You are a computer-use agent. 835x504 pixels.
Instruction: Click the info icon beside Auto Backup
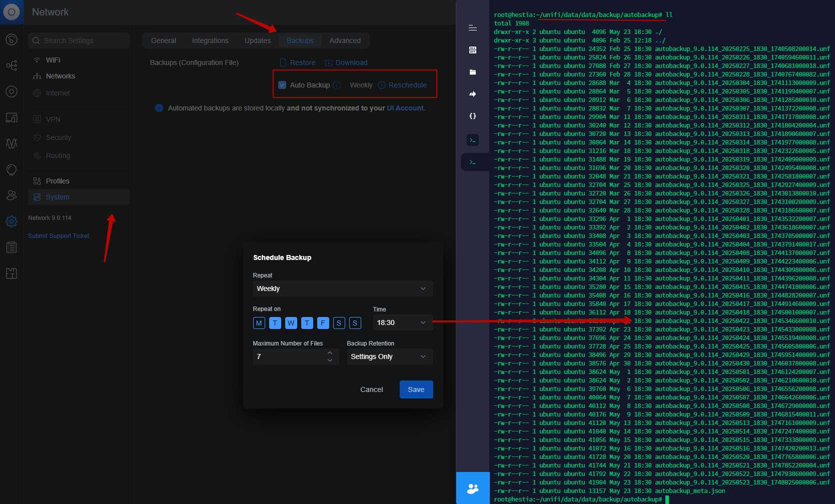tap(337, 85)
